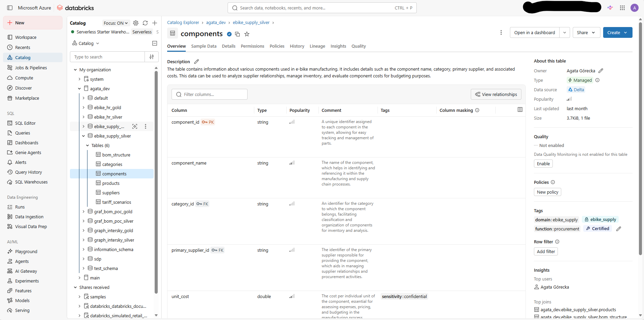Edit the table description pencil icon
This screenshot has width=644, height=320.
tap(197, 61)
